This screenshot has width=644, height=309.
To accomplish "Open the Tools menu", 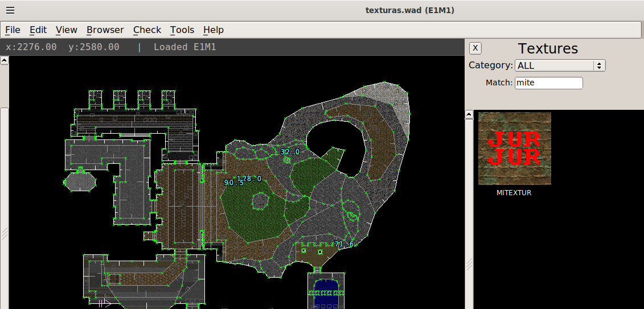I will tap(182, 30).
